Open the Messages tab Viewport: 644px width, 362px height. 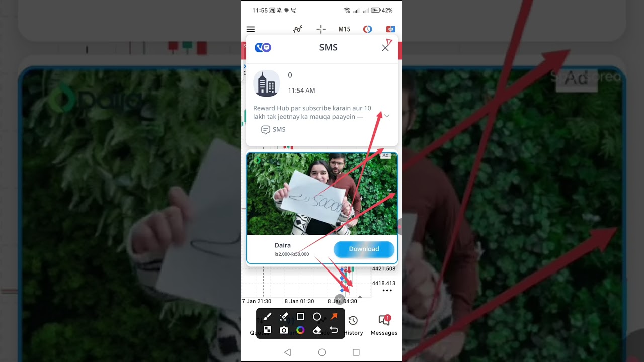point(384,325)
